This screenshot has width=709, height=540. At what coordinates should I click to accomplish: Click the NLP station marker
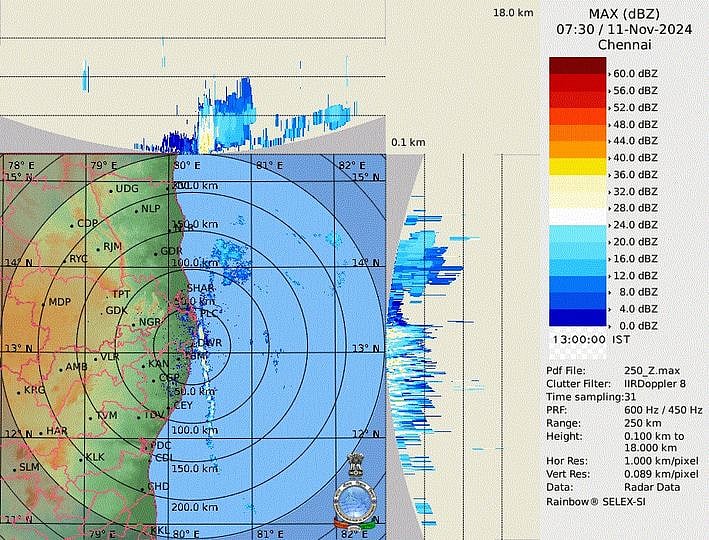(135, 209)
